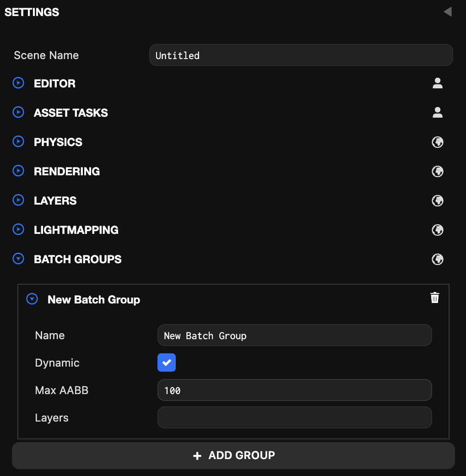
Task: Click the globe icon beside RENDERING
Action: point(438,171)
